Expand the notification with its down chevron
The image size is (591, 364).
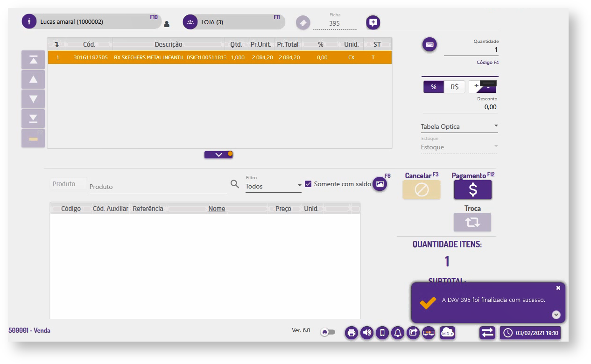pyautogui.click(x=556, y=315)
